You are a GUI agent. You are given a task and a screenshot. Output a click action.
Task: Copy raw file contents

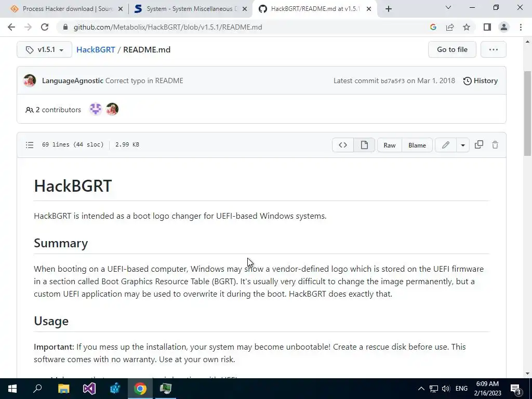point(478,144)
